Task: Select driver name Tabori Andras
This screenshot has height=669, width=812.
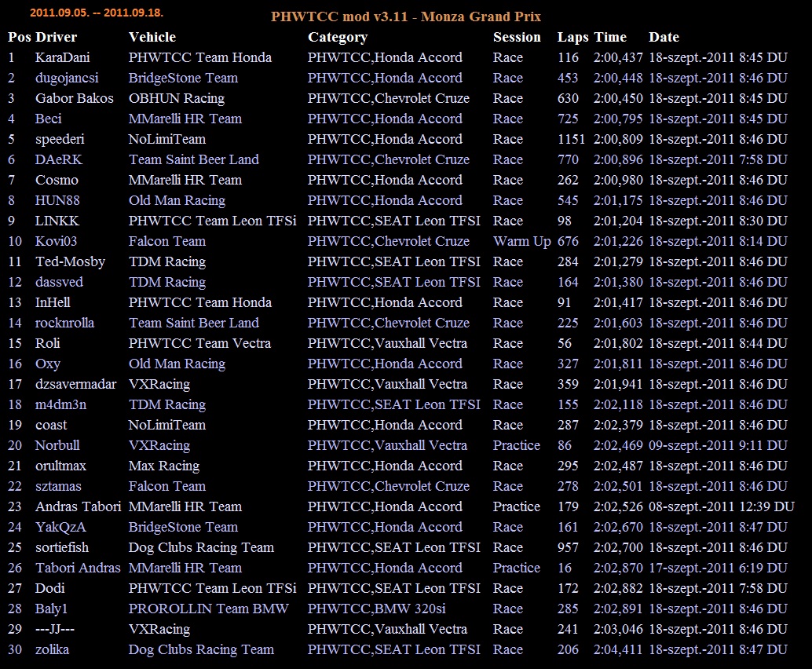Action: (x=78, y=568)
